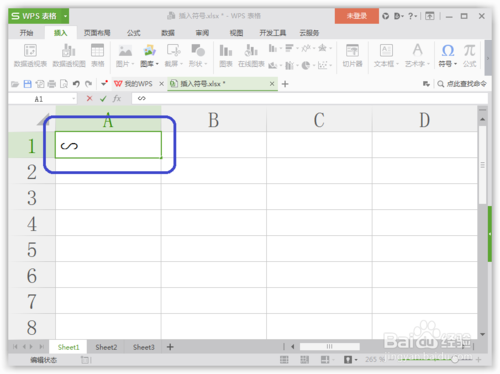The height and width of the screenshot is (374, 500).
Task: Click the formula bar input
Action: click(310, 98)
